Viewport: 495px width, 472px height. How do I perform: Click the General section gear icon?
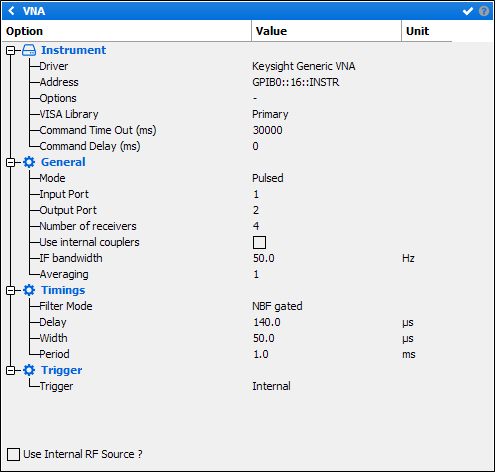click(x=29, y=162)
